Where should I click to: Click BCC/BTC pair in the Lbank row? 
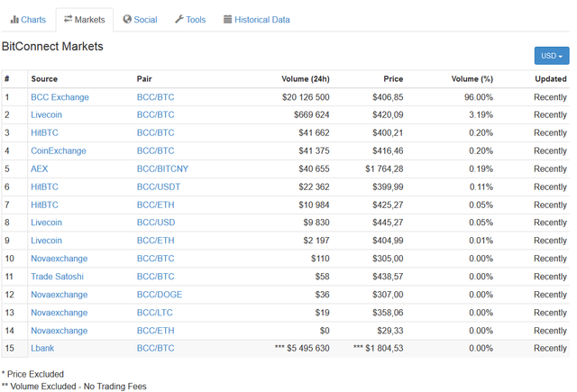(x=156, y=348)
